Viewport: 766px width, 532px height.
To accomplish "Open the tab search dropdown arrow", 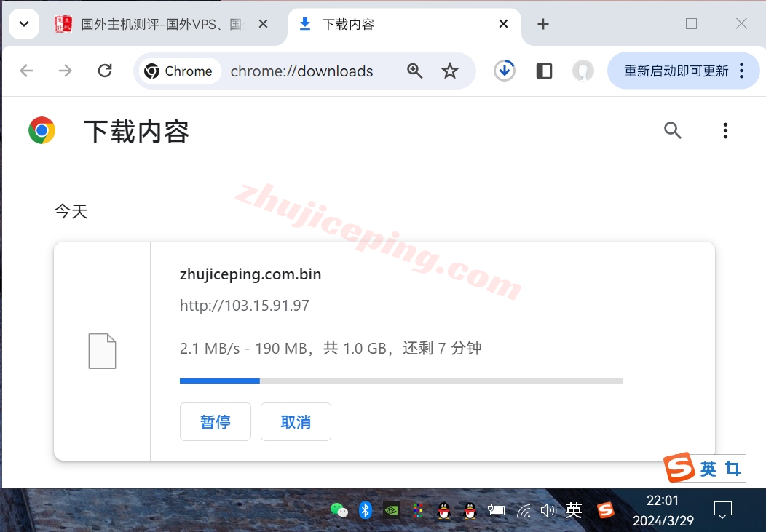I will (x=24, y=24).
